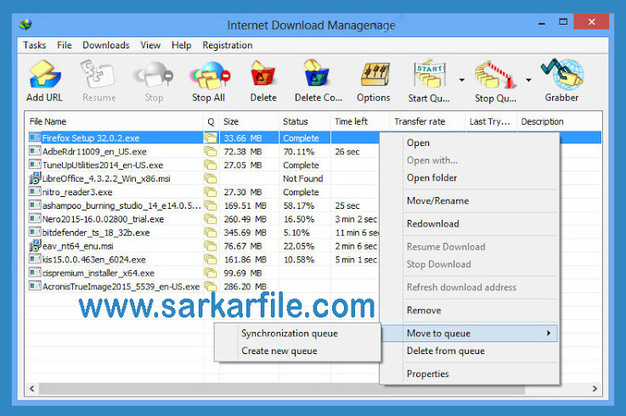Screen dimensions: 626x416
Task: Click the Start Queue toolbar icon
Action: [x=429, y=74]
